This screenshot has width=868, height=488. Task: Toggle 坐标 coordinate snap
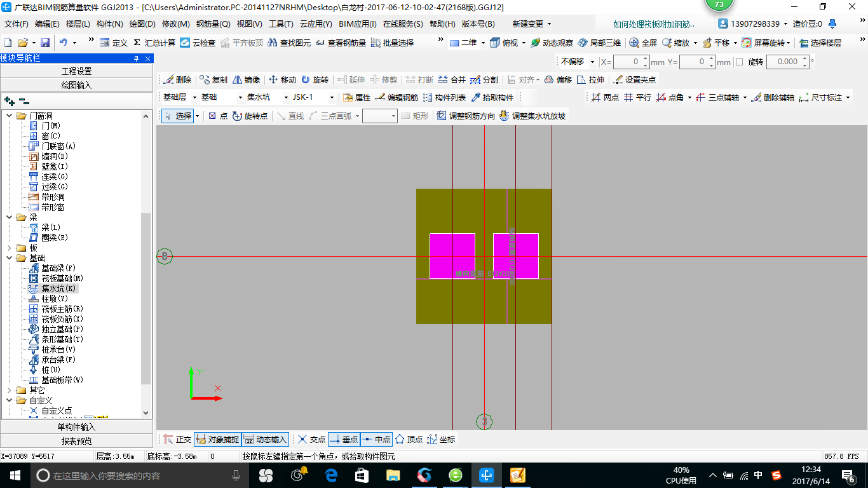point(442,439)
